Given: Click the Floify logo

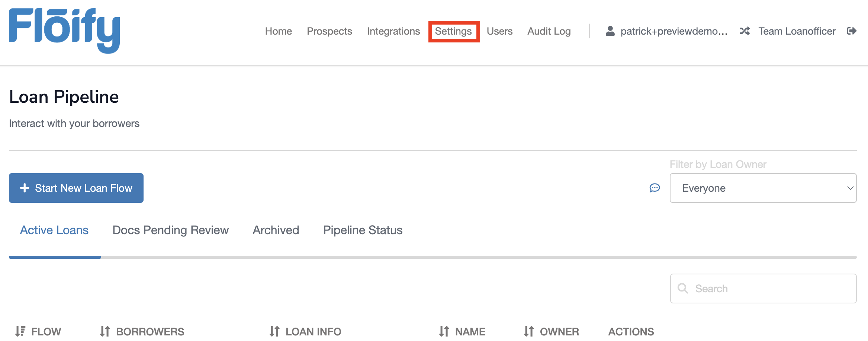Looking at the screenshot, I should [64, 31].
